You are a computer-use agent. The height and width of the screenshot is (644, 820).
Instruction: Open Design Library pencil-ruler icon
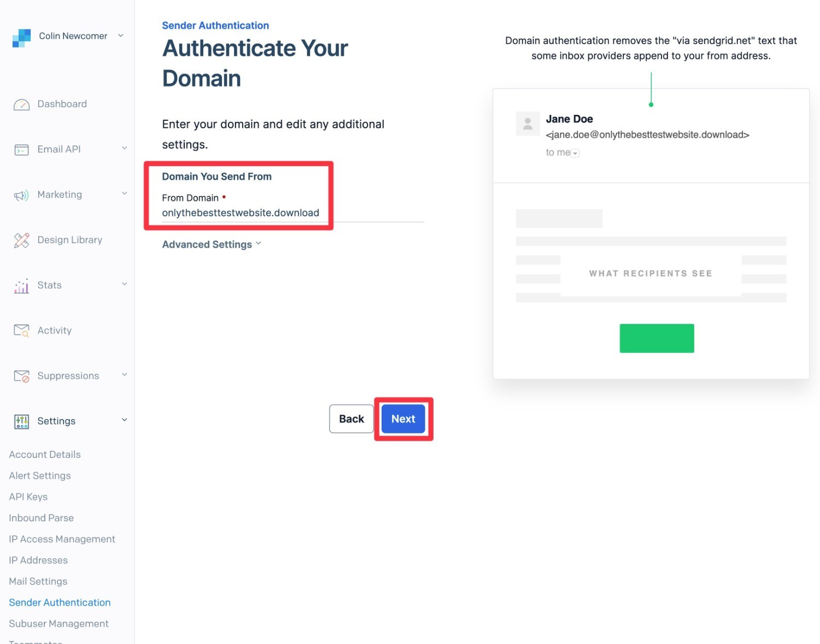point(21,241)
